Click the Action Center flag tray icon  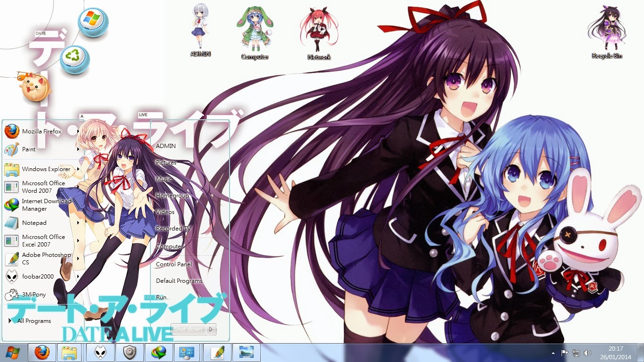click(564, 353)
